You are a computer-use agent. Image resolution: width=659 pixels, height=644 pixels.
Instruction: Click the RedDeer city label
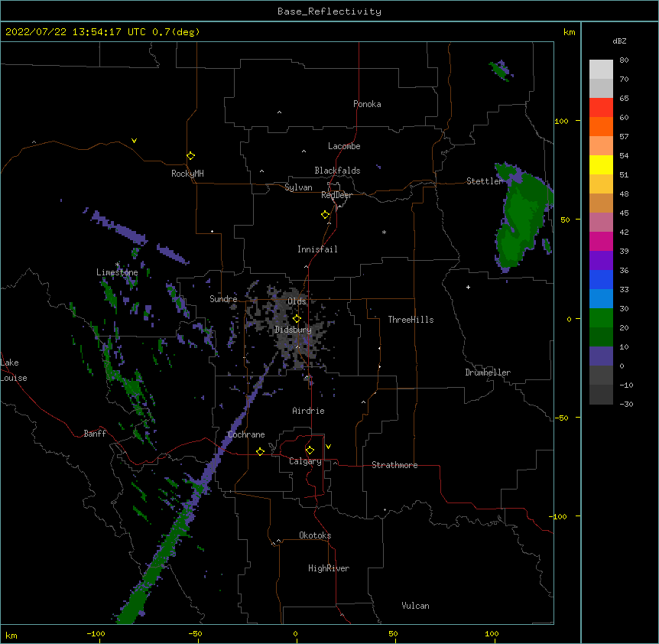click(x=336, y=195)
